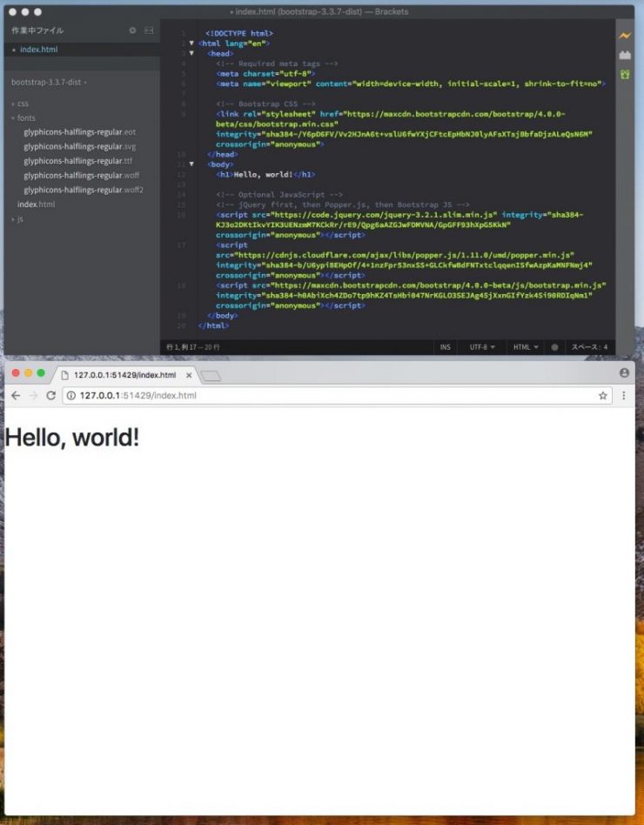Collapse the html tag fold arrow
644x825 pixels.
191,43
